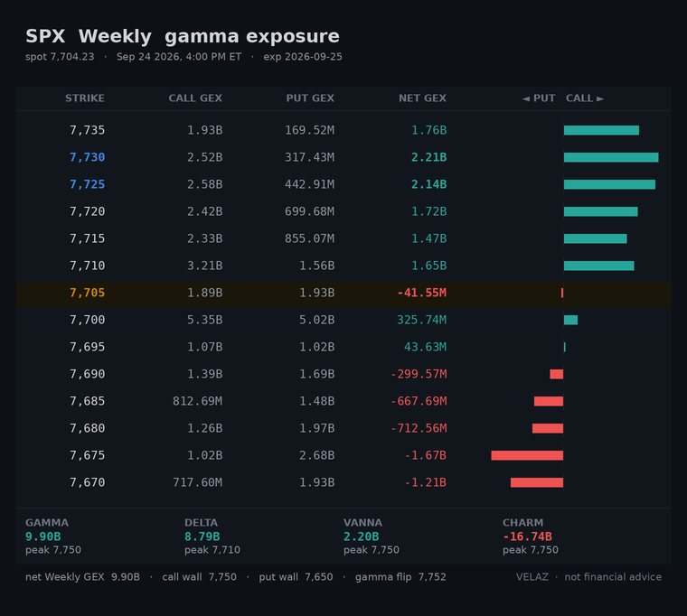Click the green bar for strike 7,730
Viewport: 687px width, 616px height.
tap(611, 157)
